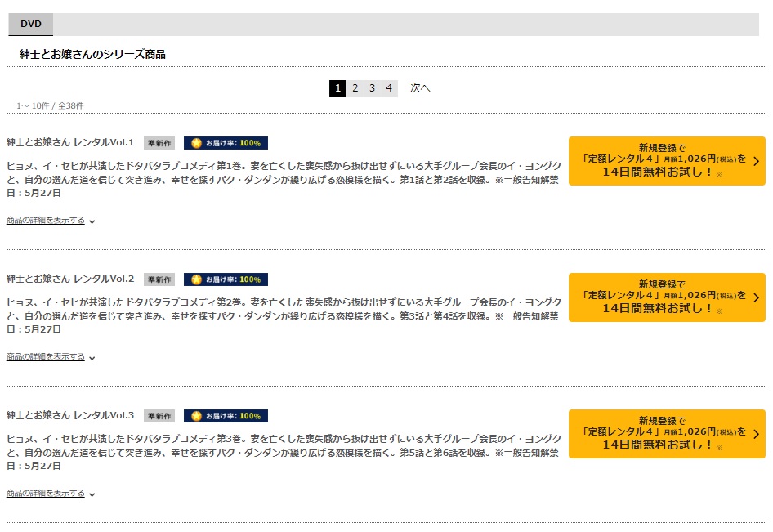The width and height of the screenshot is (773, 532).
Task: Click the 1～10件 / 全38件 count text
Action: 50,106
